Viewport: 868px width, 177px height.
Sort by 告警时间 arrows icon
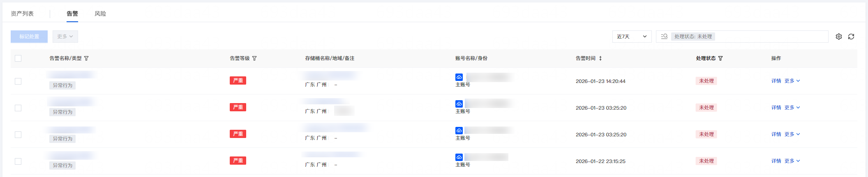tap(600, 58)
